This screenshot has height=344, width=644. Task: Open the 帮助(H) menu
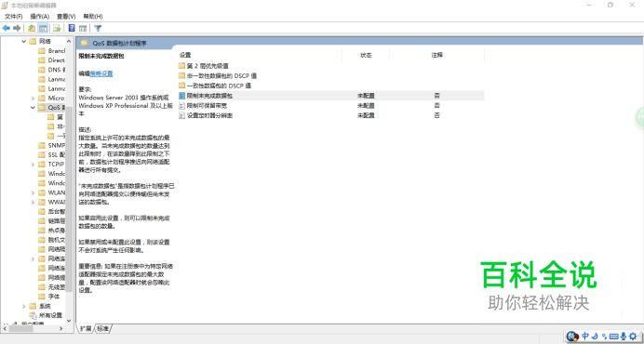pos(93,17)
